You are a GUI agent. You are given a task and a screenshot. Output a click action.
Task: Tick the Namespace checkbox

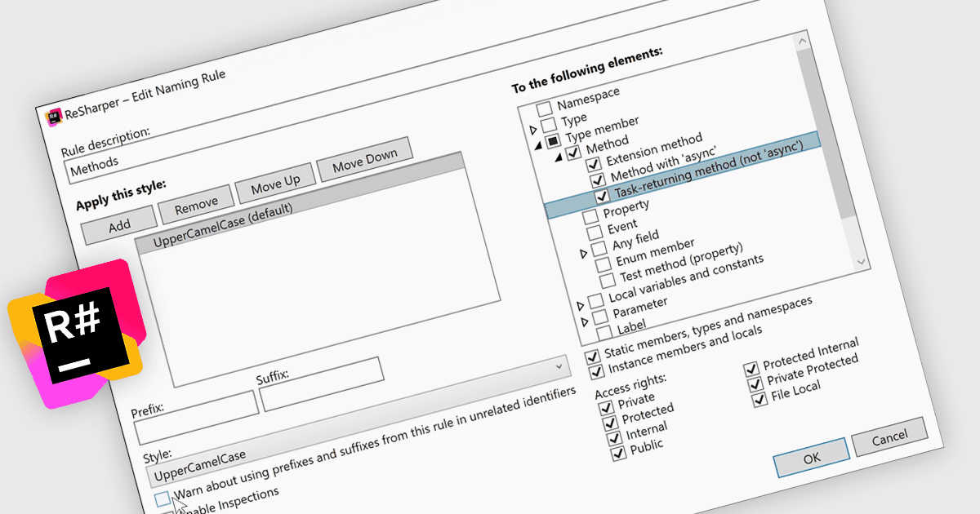coord(545,109)
